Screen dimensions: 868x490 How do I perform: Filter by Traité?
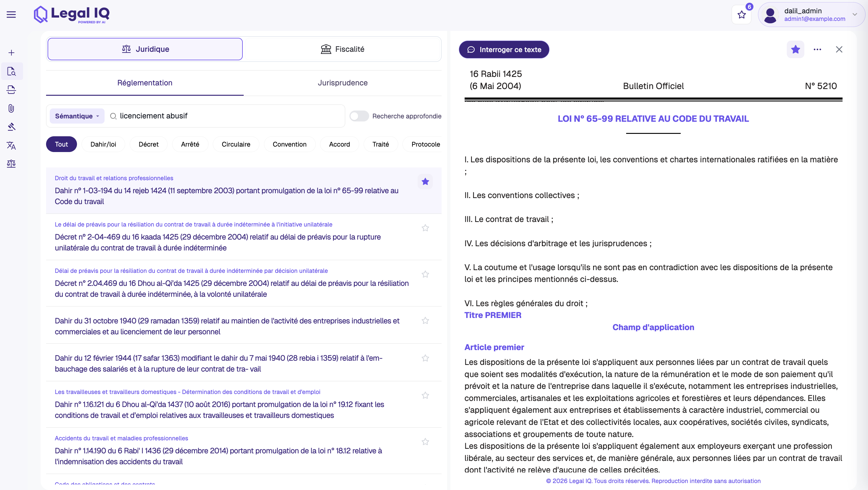(x=380, y=144)
